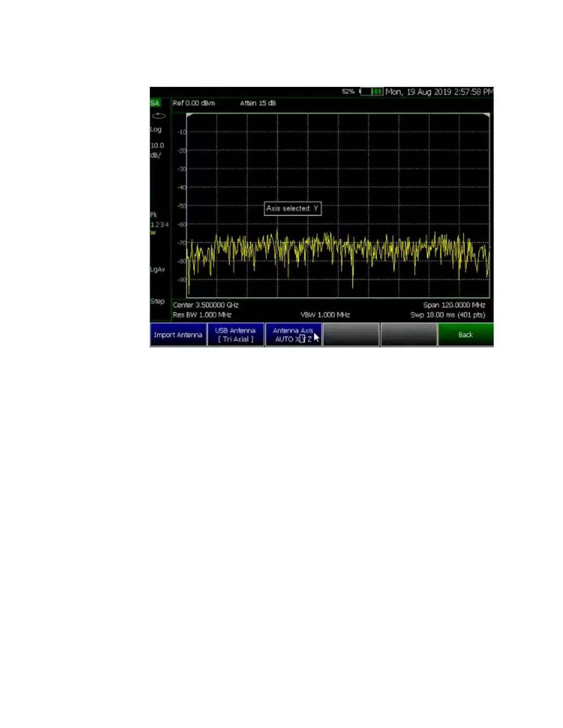This screenshot has height=728, width=563.
Task: Select trace 1 in trace indicator
Action: (x=152, y=225)
